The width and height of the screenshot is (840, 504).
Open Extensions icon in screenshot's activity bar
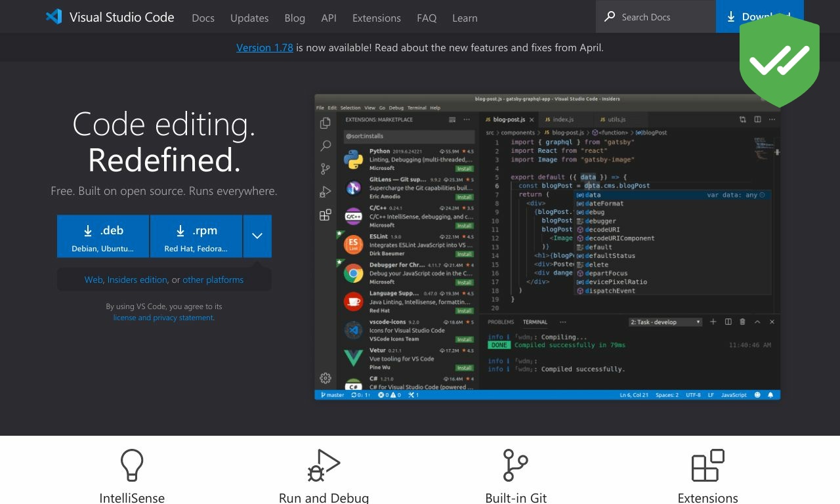tap(325, 215)
